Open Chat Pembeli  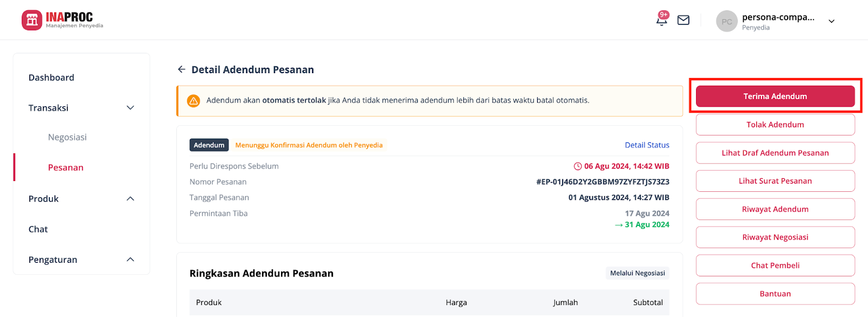pyautogui.click(x=775, y=265)
